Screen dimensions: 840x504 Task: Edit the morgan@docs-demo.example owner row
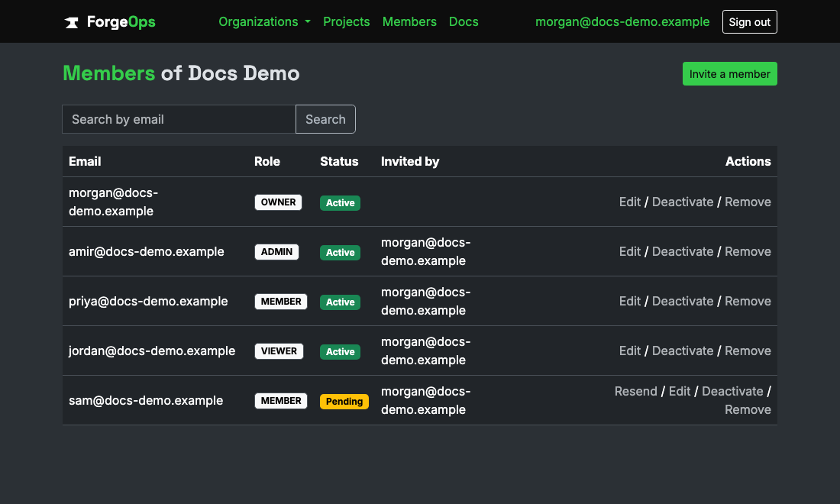[629, 202]
